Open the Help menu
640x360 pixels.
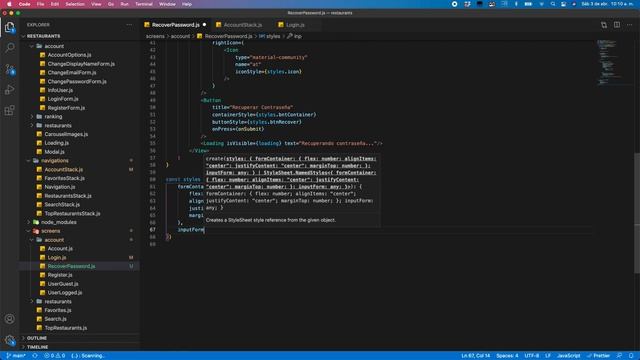(187, 4)
